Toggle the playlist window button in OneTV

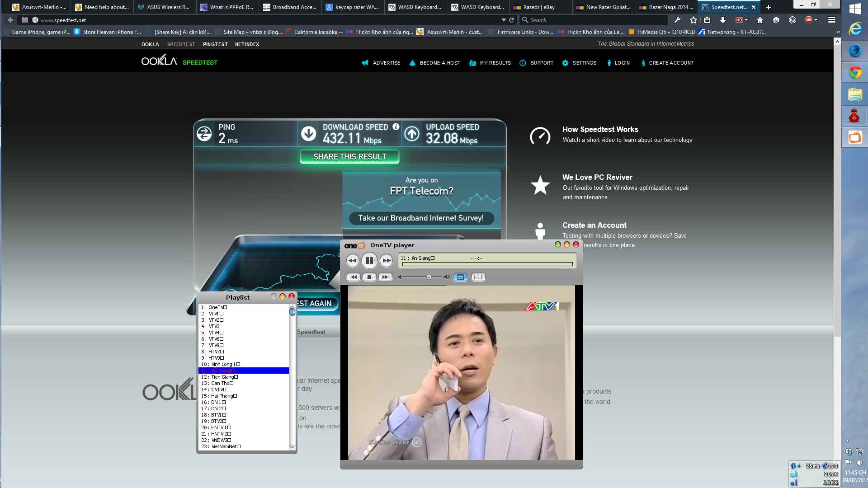tap(460, 277)
